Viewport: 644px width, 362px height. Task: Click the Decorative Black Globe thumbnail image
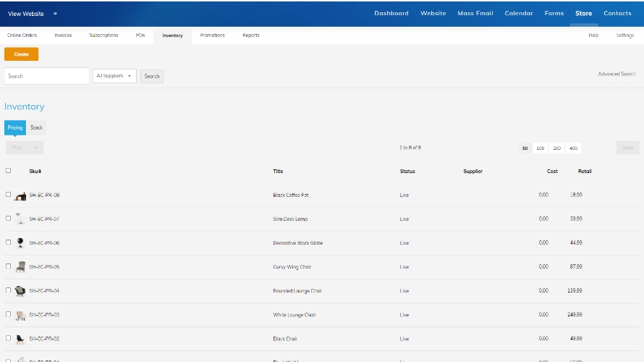[x=20, y=243]
